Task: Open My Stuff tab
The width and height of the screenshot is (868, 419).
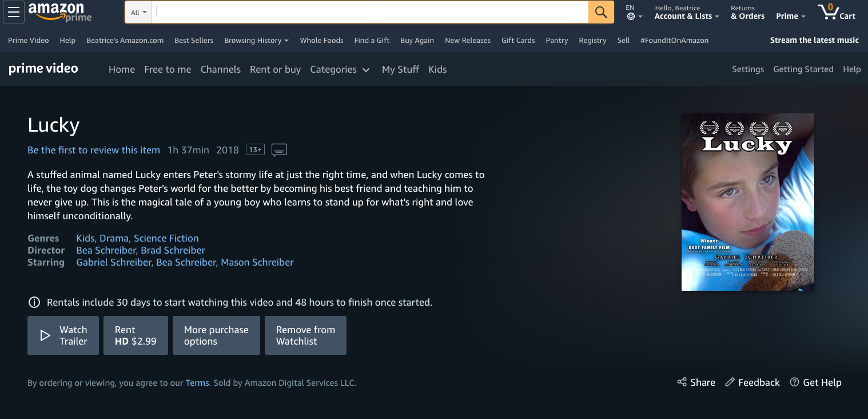Action: [x=400, y=69]
